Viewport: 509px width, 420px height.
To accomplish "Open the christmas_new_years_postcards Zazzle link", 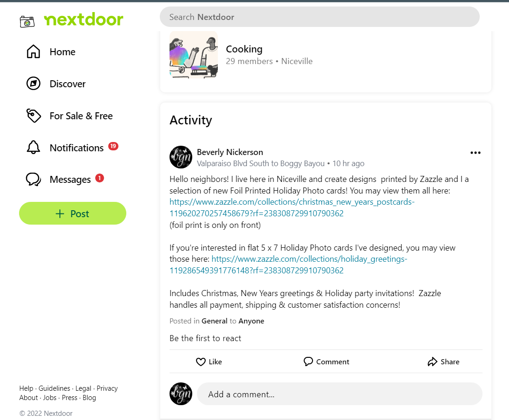I will [x=292, y=207].
